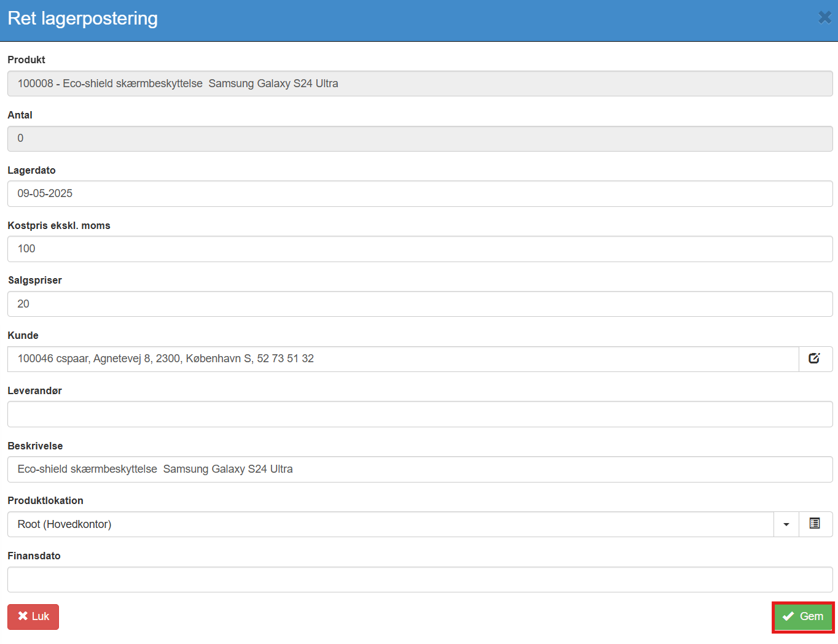Image resolution: width=838 pixels, height=644 pixels.
Task: Click the Kunde field showing cspaar
Action: point(403,359)
